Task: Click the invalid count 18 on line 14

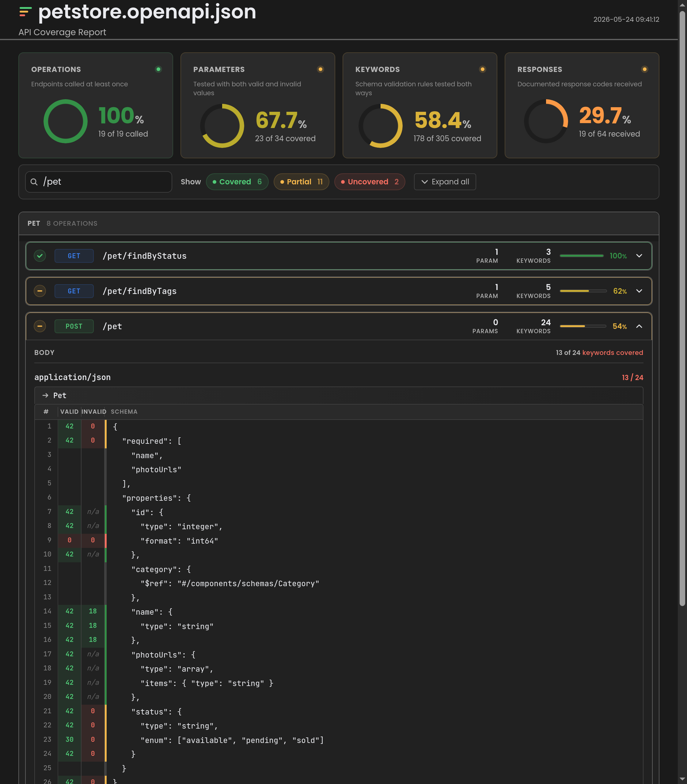Action: pyautogui.click(x=93, y=611)
